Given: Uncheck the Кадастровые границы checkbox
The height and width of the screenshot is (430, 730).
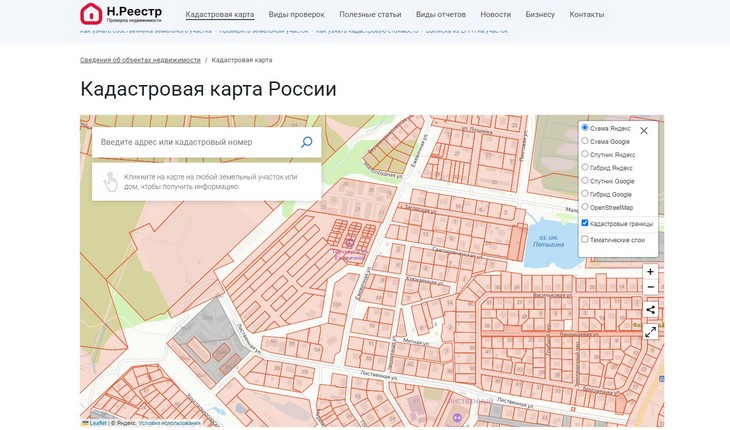Looking at the screenshot, I should pyautogui.click(x=585, y=223).
